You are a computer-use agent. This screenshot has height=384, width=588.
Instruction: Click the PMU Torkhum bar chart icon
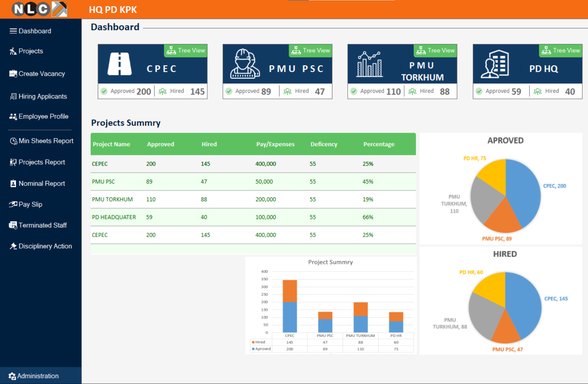click(370, 64)
